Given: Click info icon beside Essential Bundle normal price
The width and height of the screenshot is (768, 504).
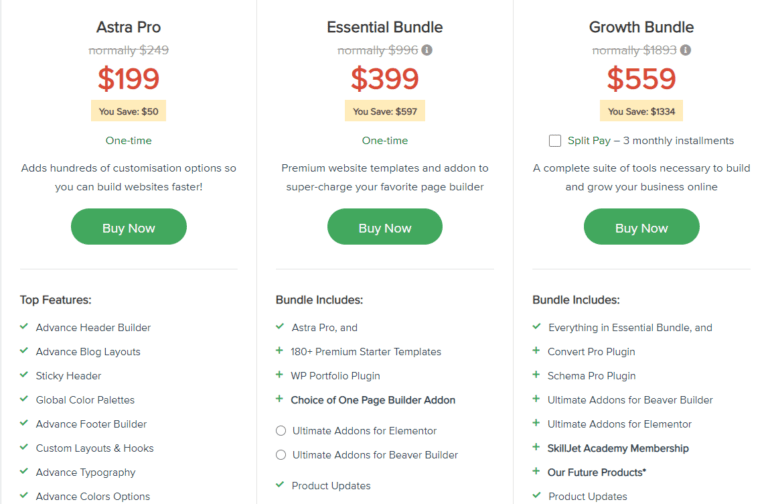Looking at the screenshot, I should 427,50.
